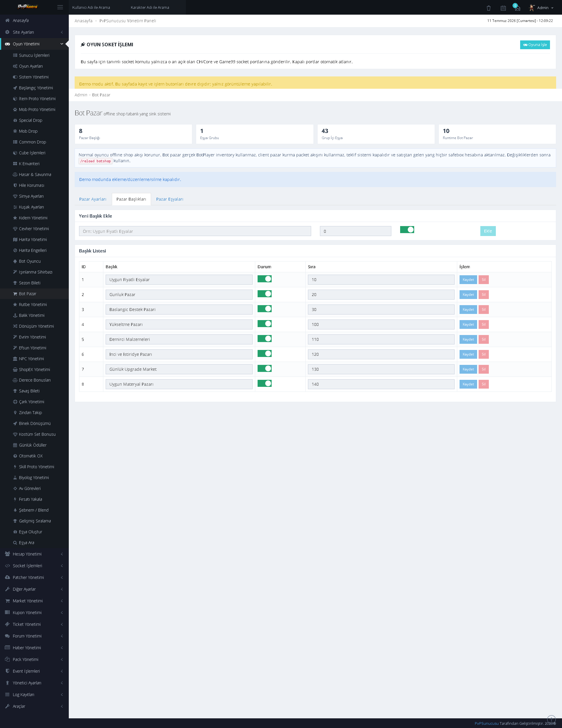Image resolution: width=562 pixels, height=728 pixels.
Task: Click the scroll-to-top arrow icon
Action: click(551, 719)
